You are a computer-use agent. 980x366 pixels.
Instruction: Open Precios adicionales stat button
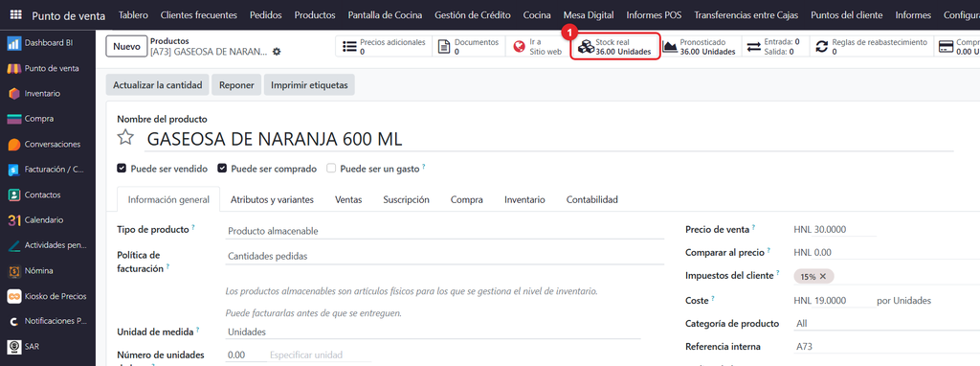tap(384, 47)
